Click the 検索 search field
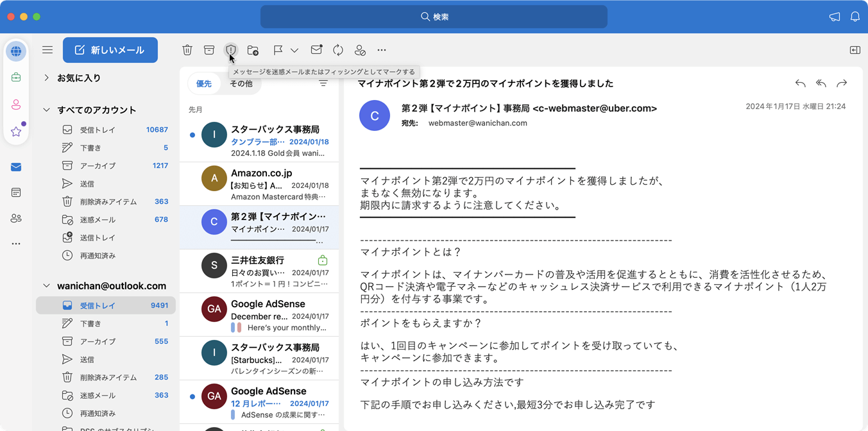 pyautogui.click(x=434, y=17)
